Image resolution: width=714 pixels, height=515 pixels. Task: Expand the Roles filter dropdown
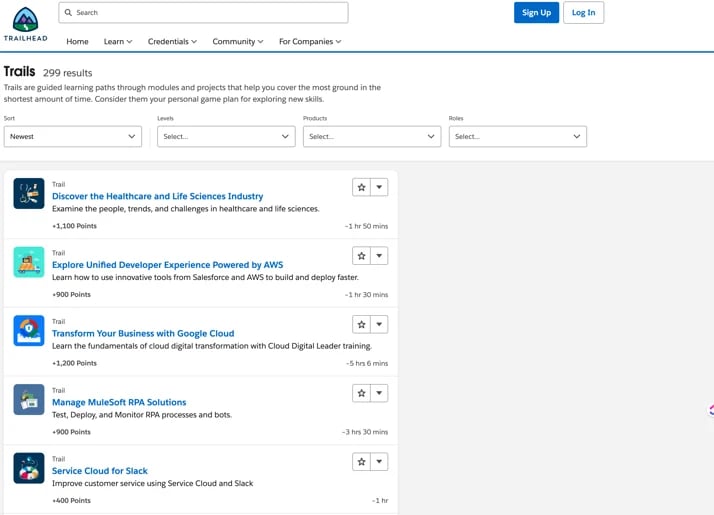tap(518, 136)
